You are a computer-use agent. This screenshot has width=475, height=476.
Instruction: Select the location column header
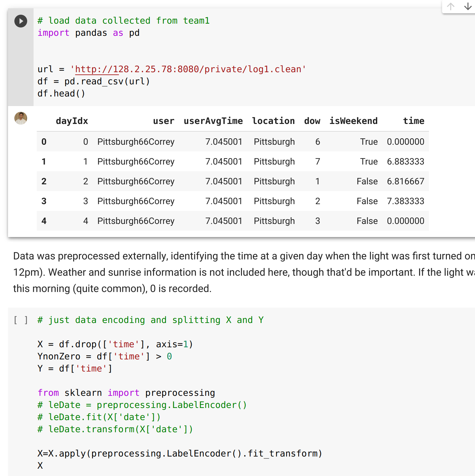(x=274, y=121)
